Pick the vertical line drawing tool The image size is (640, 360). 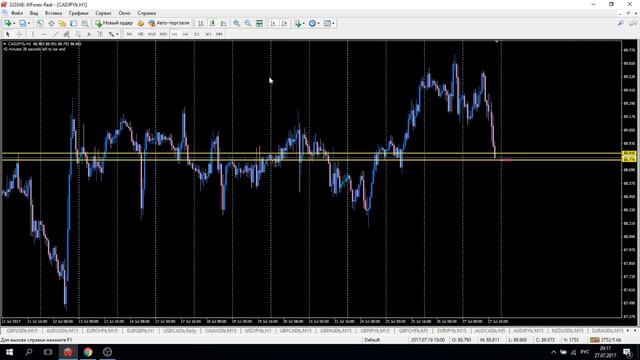click(33, 34)
